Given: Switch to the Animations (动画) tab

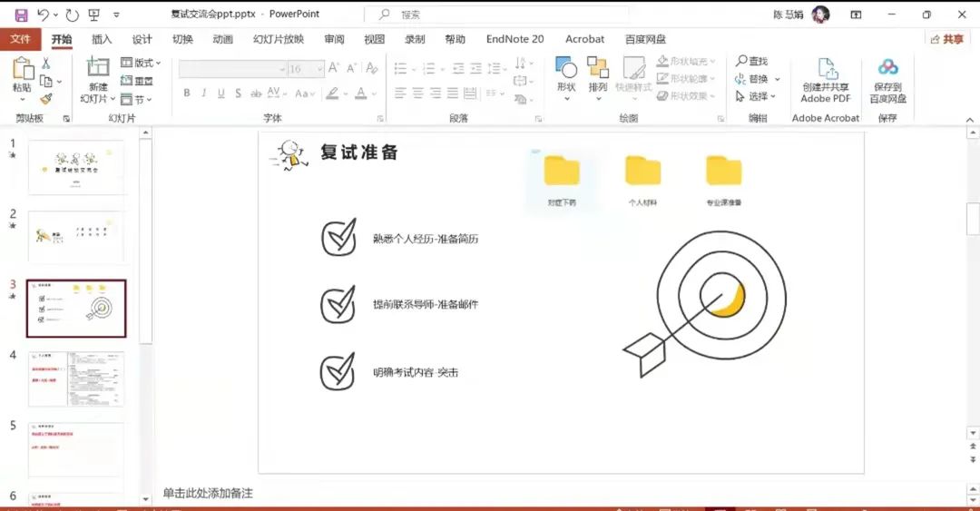Looking at the screenshot, I should [x=222, y=39].
